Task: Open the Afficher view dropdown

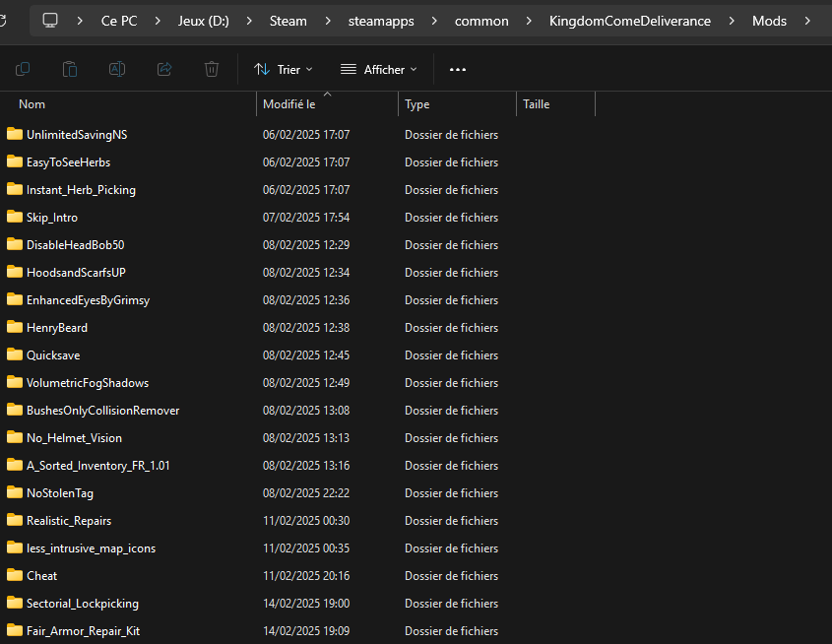Action: click(379, 70)
